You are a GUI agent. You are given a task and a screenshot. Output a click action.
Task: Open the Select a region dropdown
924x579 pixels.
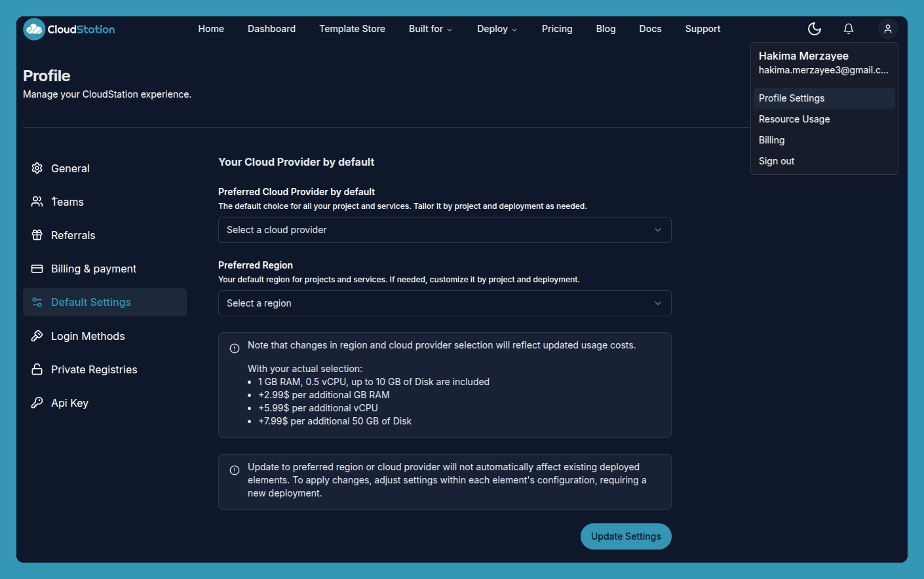(x=444, y=303)
